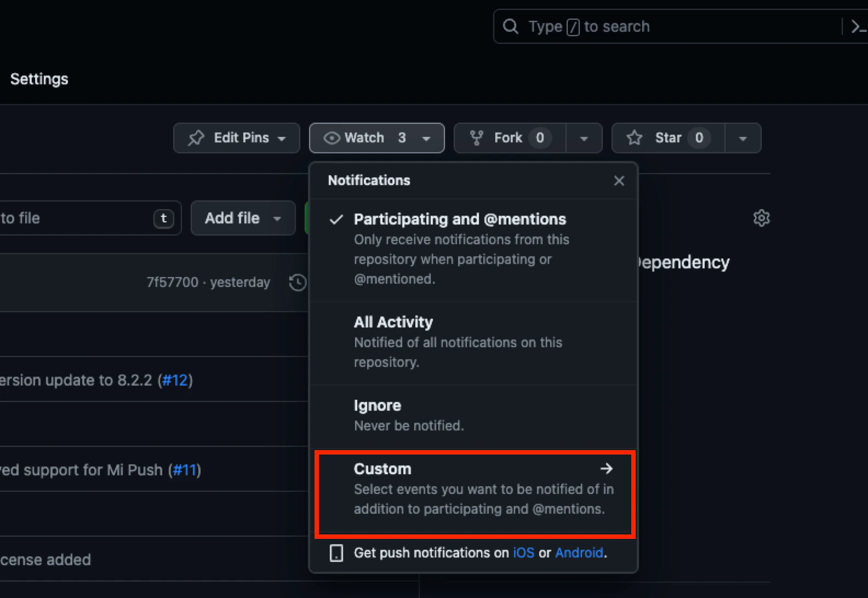Open About settings gear icon

(x=761, y=218)
